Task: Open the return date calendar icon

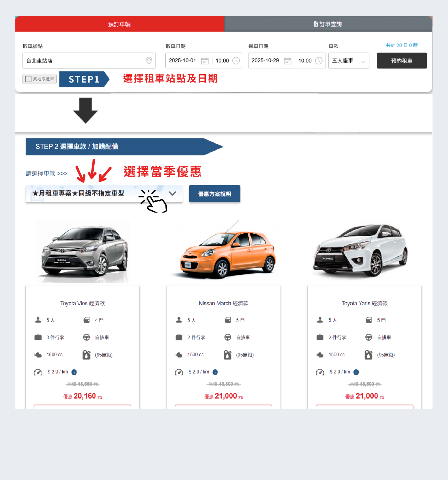Action: pyautogui.click(x=288, y=61)
